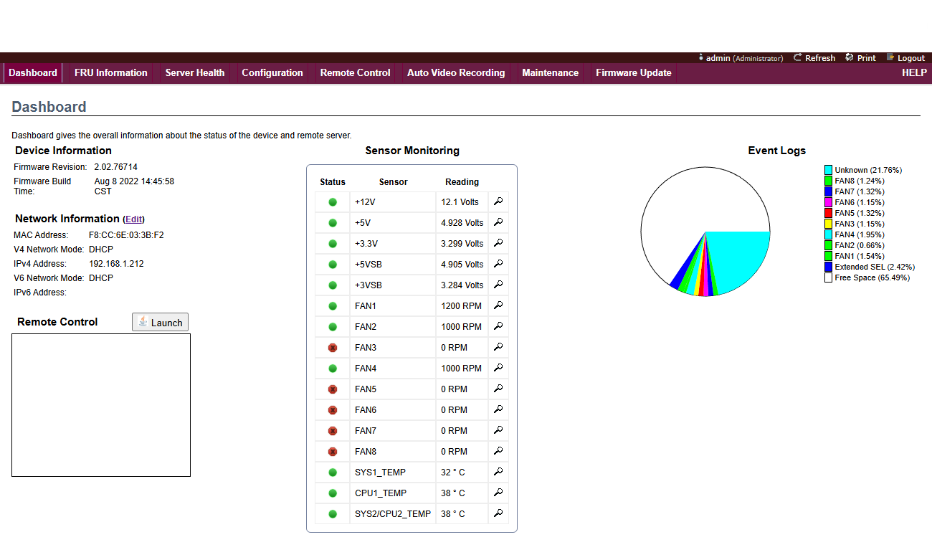This screenshot has height=560, width=932.
Task: Click the magnifier for +5VSB sensor
Action: click(498, 264)
